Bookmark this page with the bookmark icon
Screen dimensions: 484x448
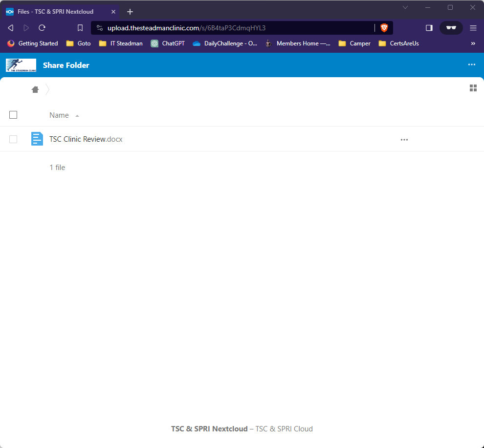80,28
